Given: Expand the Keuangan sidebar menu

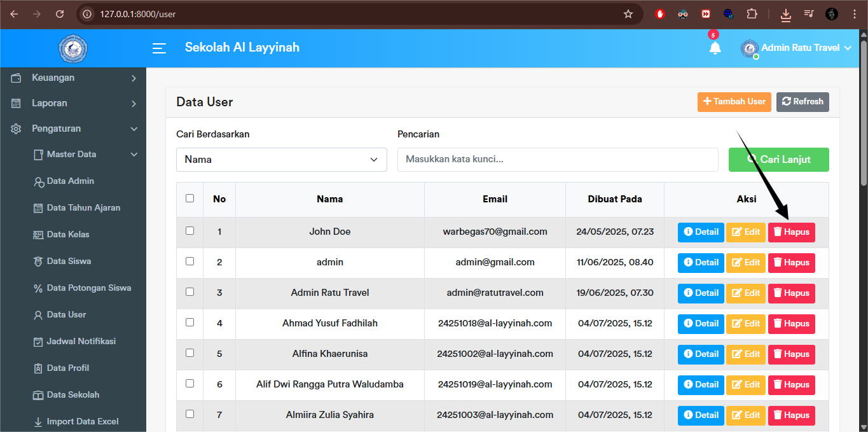Looking at the screenshot, I should (x=73, y=78).
